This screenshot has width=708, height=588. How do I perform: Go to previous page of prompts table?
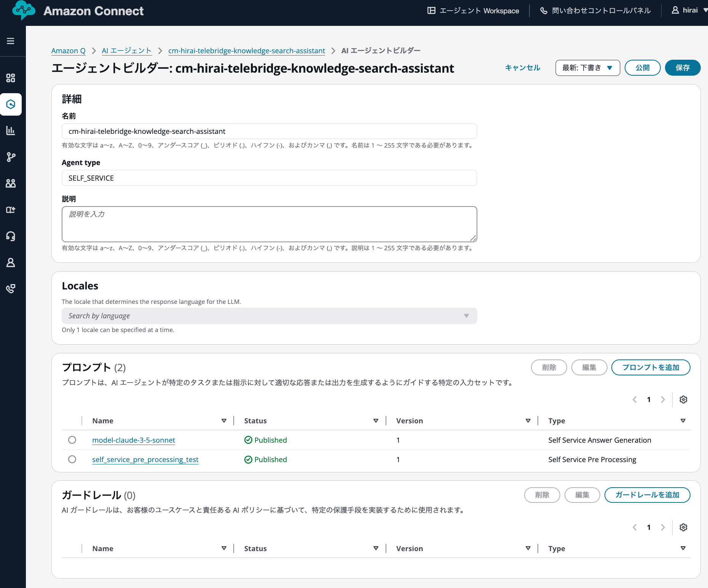635,399
